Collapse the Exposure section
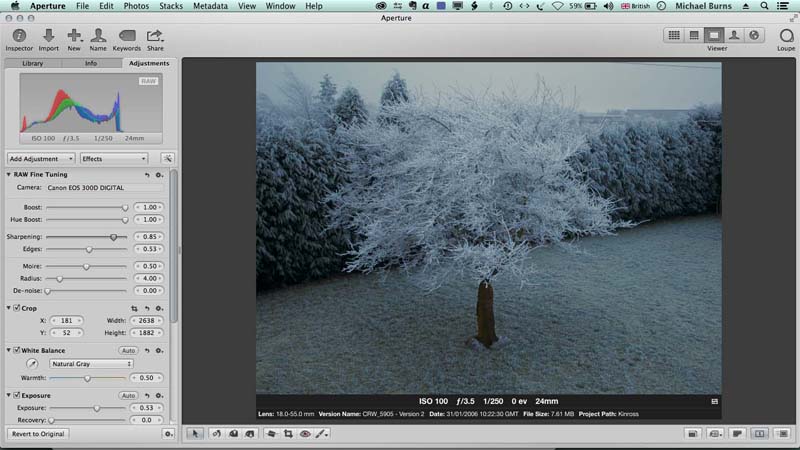The width and height of the screenshot is (800, 450). tap(9, 395)
